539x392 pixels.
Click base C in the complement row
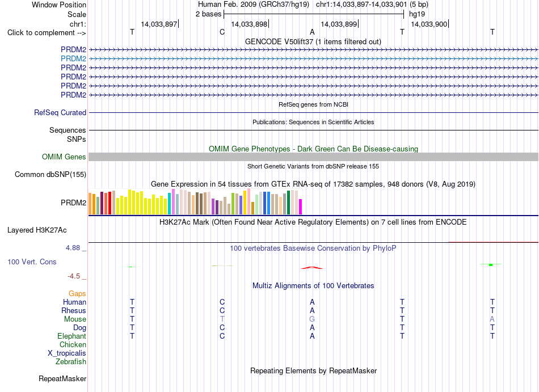pyautogui.click(x=222, y=32)
